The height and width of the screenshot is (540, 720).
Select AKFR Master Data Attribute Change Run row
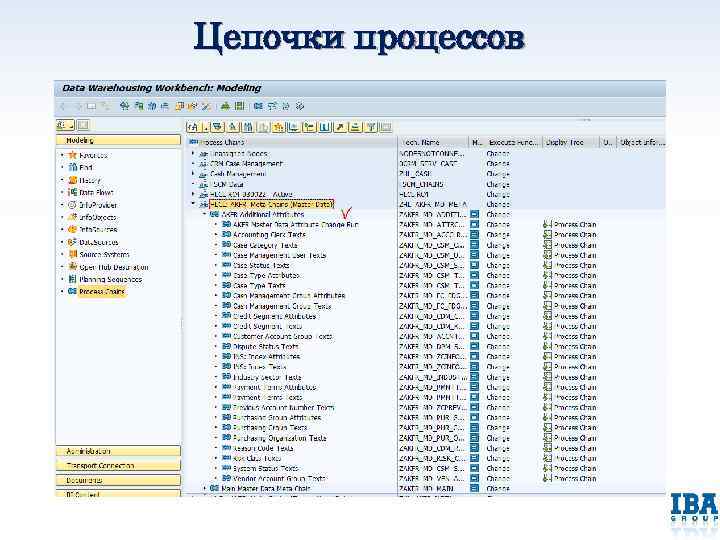(x=296, y=225)
